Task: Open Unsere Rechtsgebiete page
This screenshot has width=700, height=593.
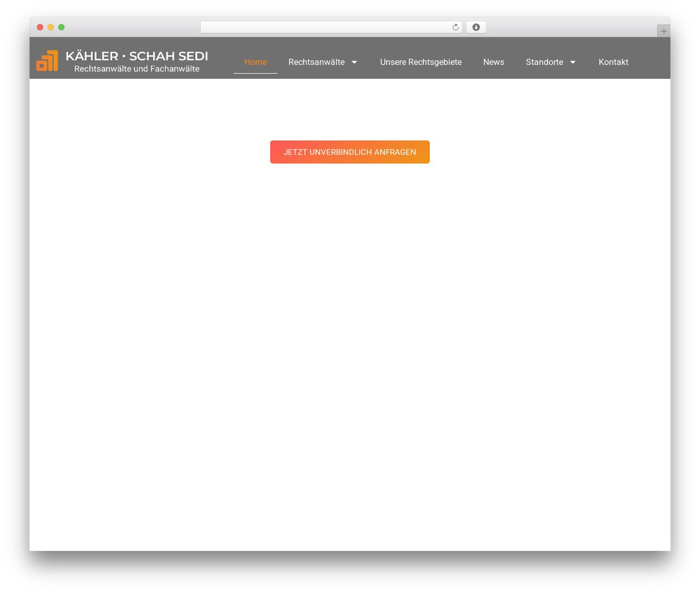Action: [x=421, y=62]
